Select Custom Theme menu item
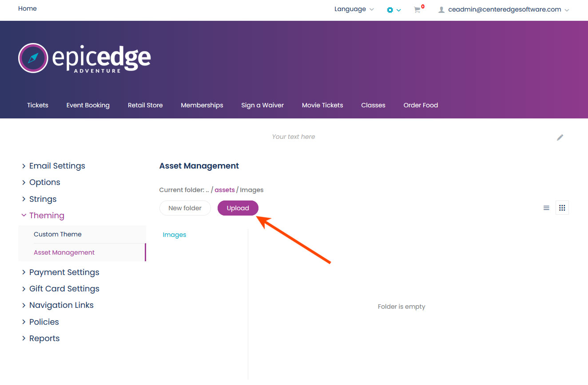The width and height of the screenshot is (588, 385). tap(58, 234)
